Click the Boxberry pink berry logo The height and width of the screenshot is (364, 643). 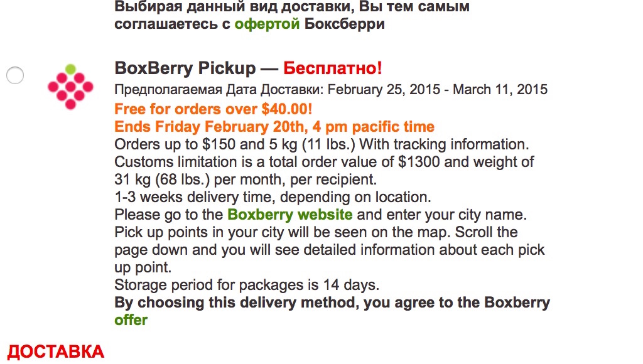(70, 87)
